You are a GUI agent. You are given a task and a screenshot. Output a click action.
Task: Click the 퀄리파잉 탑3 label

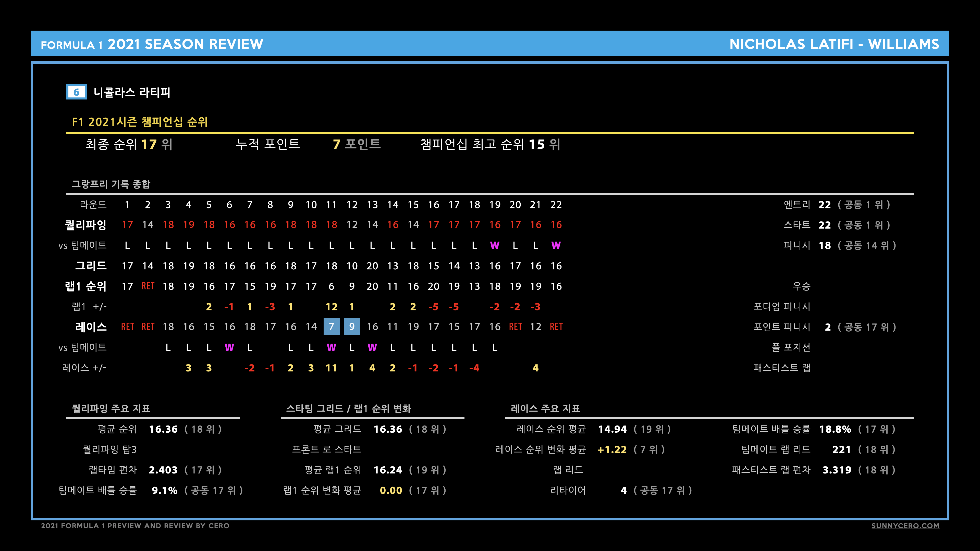click(x=109, y=449)
